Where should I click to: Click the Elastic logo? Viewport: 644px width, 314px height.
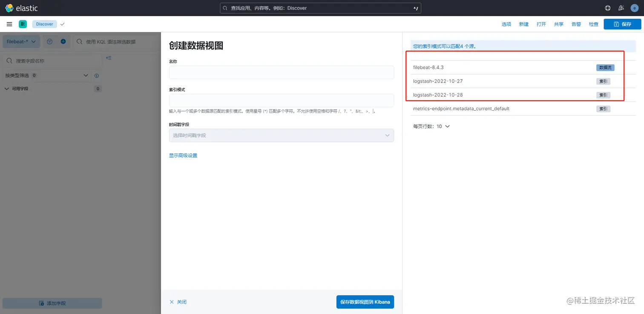point(21,8)
